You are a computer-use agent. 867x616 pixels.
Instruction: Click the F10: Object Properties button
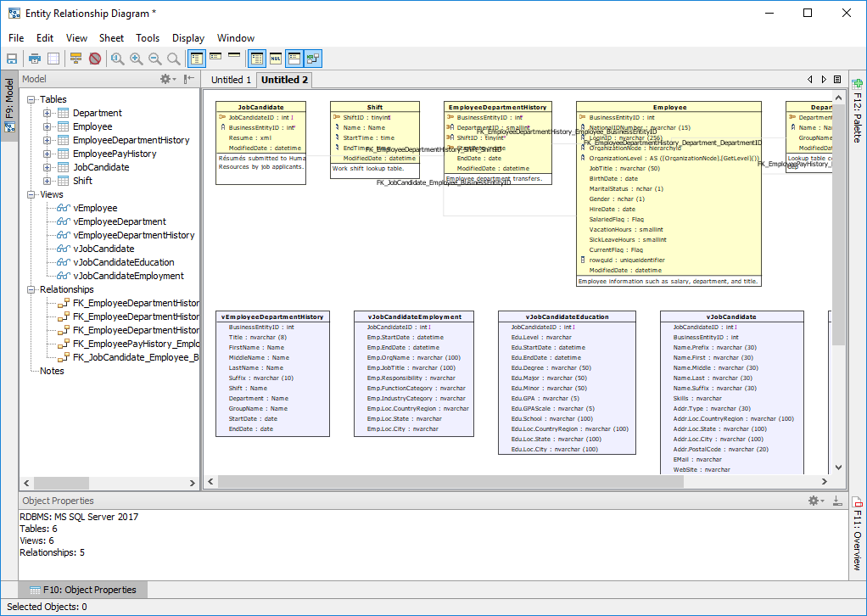[83, 590]
